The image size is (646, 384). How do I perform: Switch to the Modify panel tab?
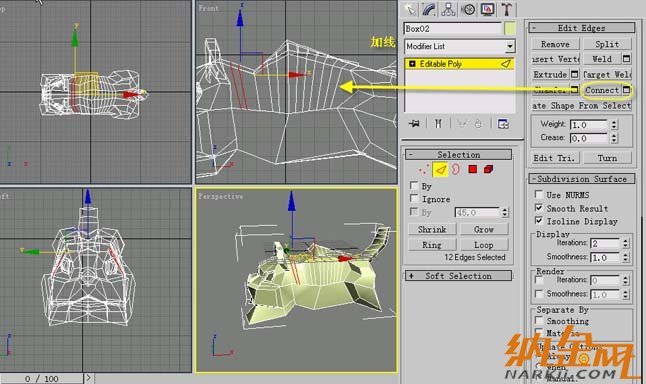point(429,9)
